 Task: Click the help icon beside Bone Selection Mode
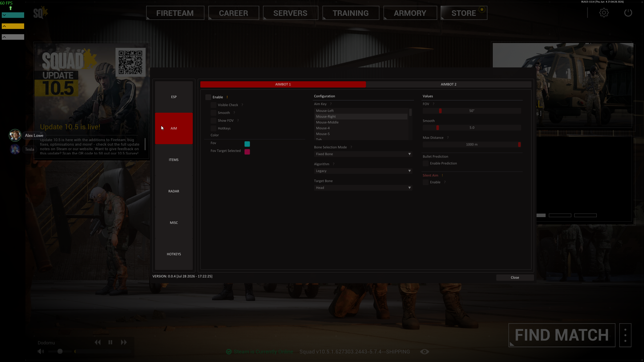pyautogui.click(x=351, y=147)
